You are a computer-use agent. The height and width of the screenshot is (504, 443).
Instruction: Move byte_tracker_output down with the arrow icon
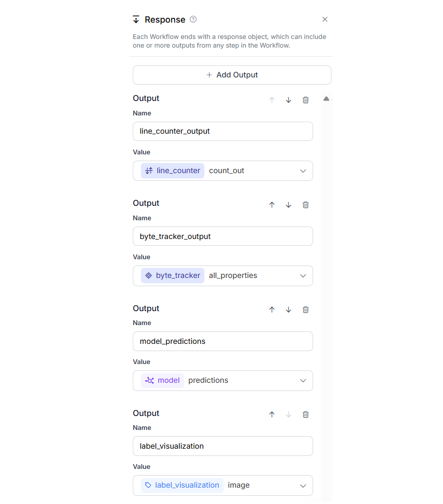click(288, 204)
